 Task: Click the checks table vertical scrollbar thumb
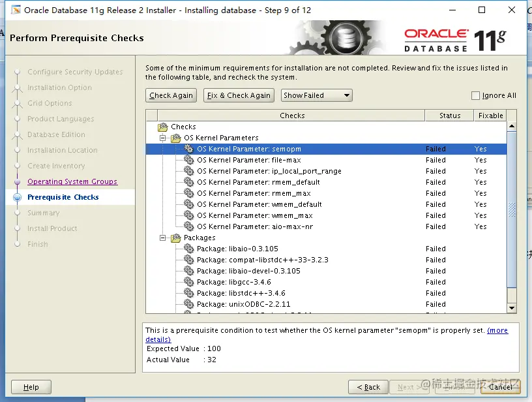[512, 209]
